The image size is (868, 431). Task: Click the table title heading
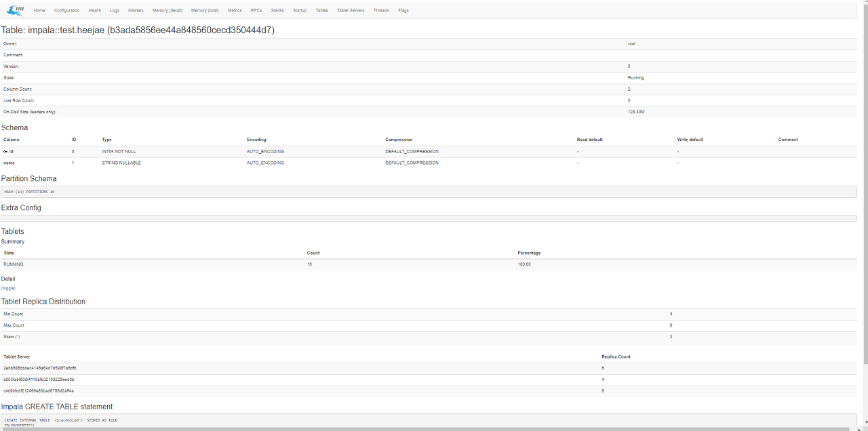coord(138,30)
